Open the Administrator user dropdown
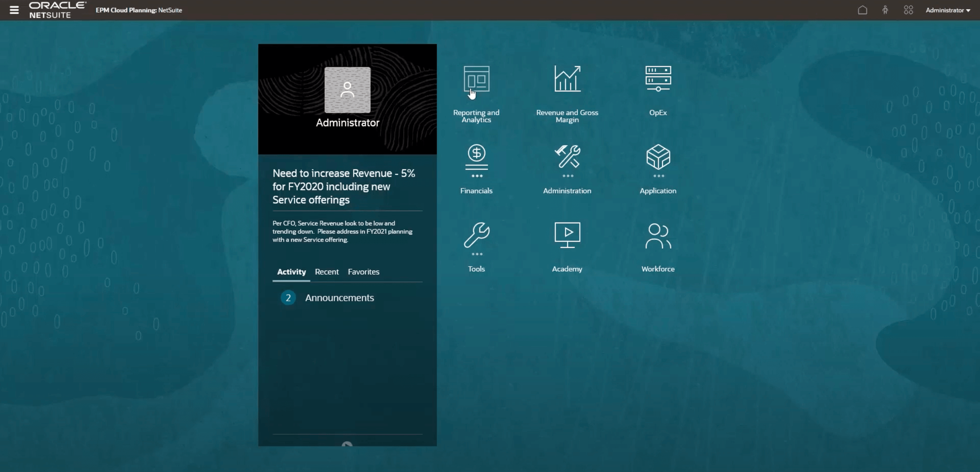The width and height of the screenshot is (980, 472). coord(948,10)
